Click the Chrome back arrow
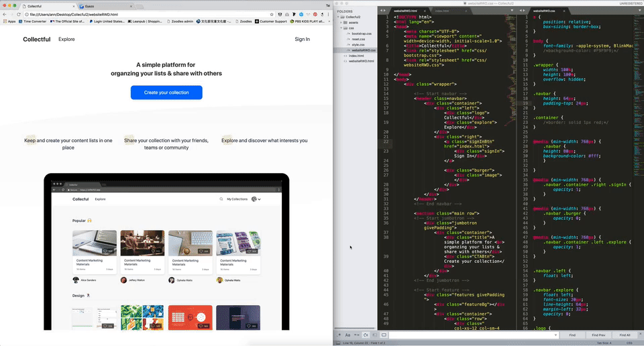Viewport: 644px width, 346px height. (x=5, y=14)
